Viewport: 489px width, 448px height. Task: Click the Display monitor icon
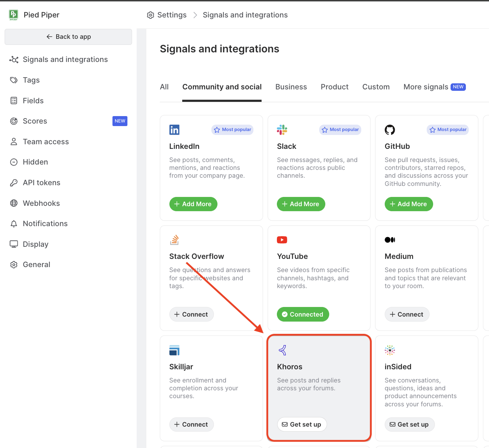coord(14,244)
